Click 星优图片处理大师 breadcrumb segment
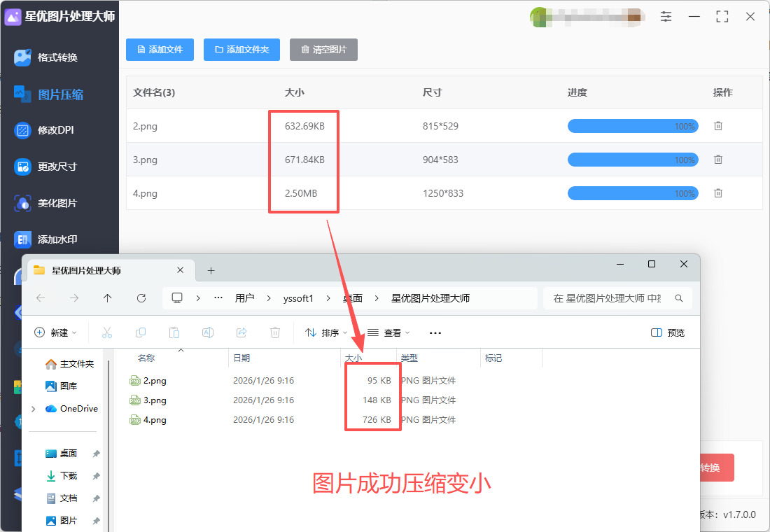This screenshot has height=532, width=770. click(430, 298)
